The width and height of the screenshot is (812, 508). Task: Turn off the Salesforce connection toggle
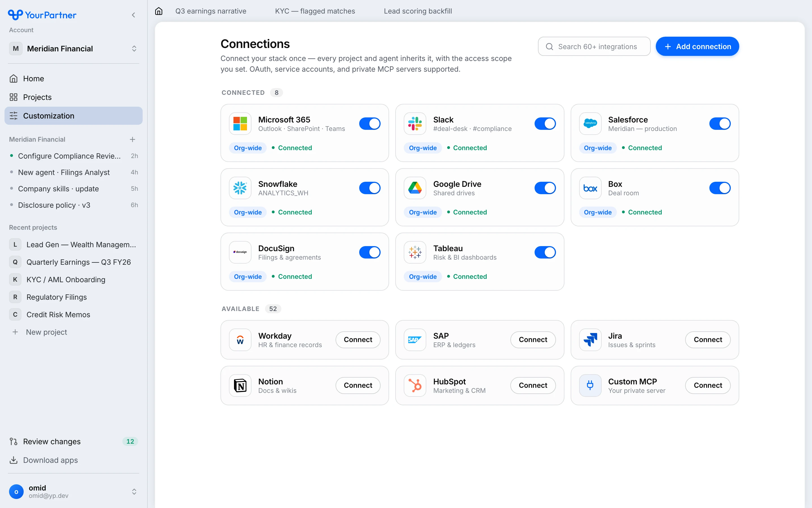point(720,124)
